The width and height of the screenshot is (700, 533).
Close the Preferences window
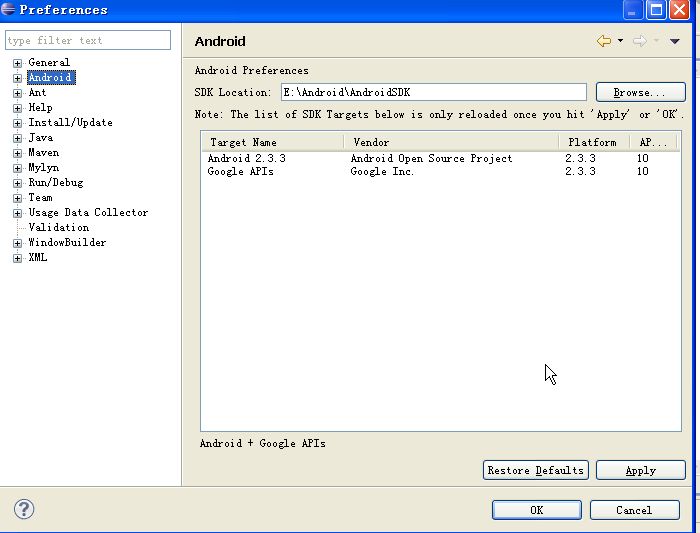tap(679, 10)
